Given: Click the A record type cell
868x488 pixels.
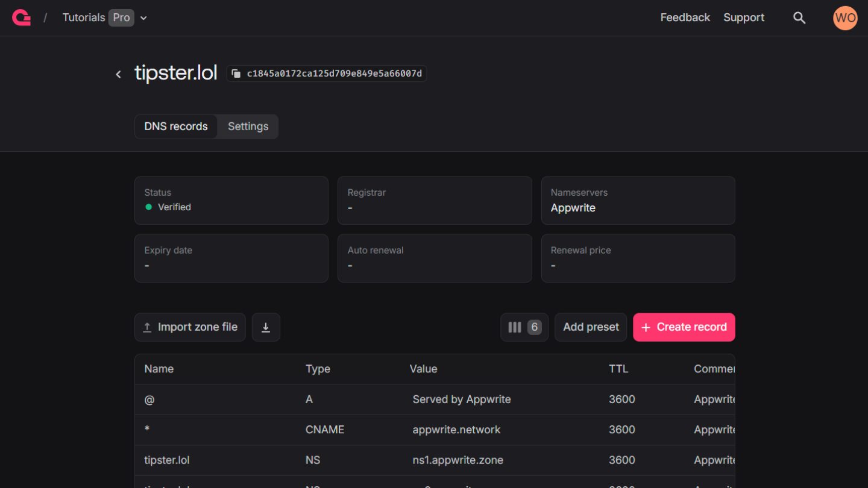Looking at the screenshot, I should pos(309,399).
